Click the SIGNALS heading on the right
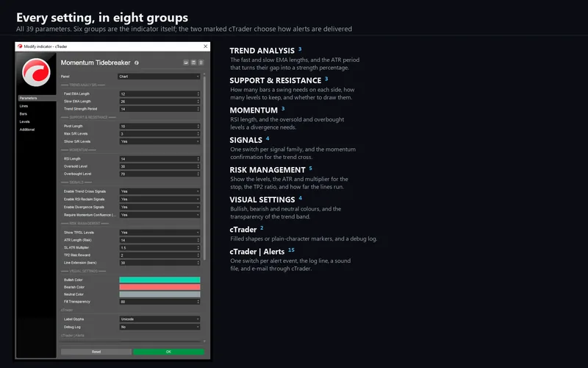This screenshot has height=368, width=588. (x=246, y=140)
